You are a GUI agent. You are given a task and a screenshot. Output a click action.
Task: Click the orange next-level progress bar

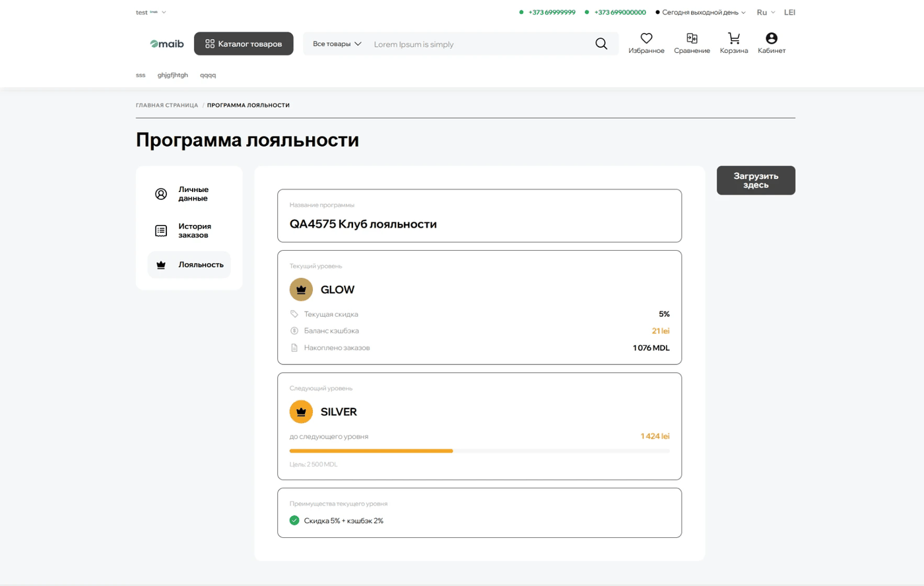(371, 451)
